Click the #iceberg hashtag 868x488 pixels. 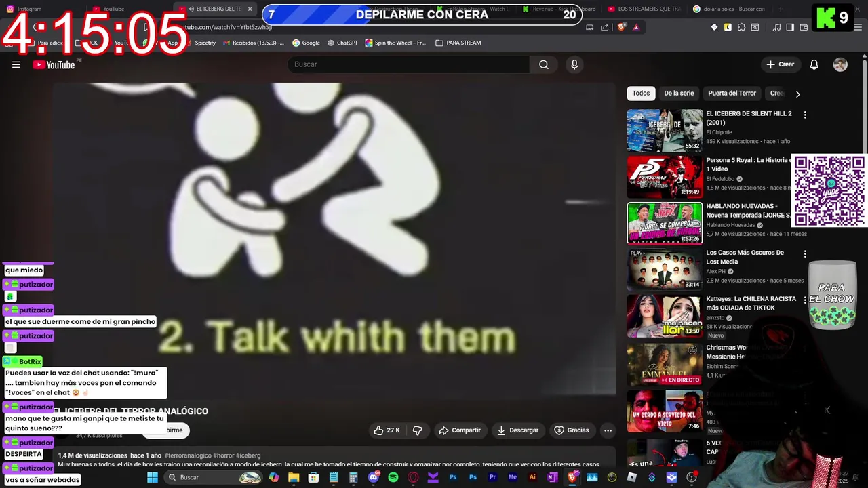click(248, 455)
